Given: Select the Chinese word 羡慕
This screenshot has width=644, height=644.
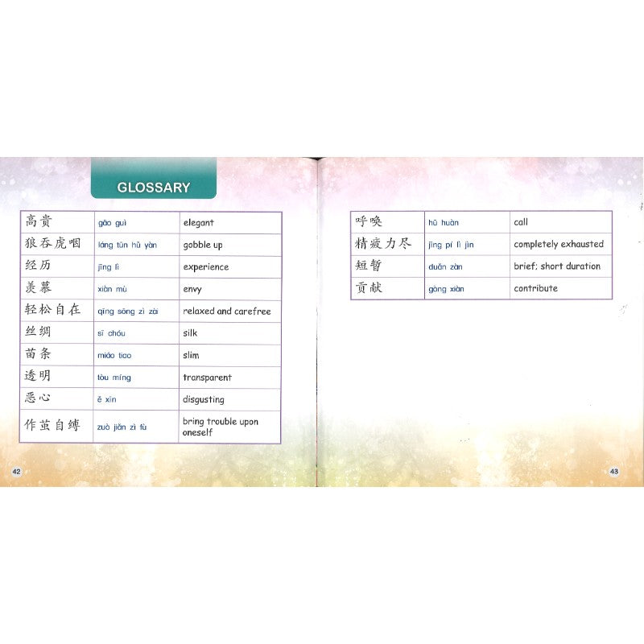Looking at the screenshot, I should click(x=39, y=289).
